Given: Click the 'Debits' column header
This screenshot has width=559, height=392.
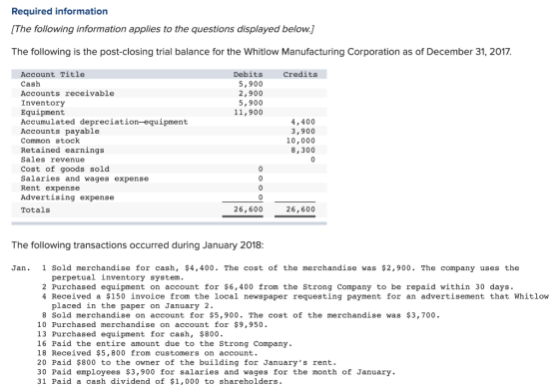Looking at the screenshot, I should click(249, 75).
